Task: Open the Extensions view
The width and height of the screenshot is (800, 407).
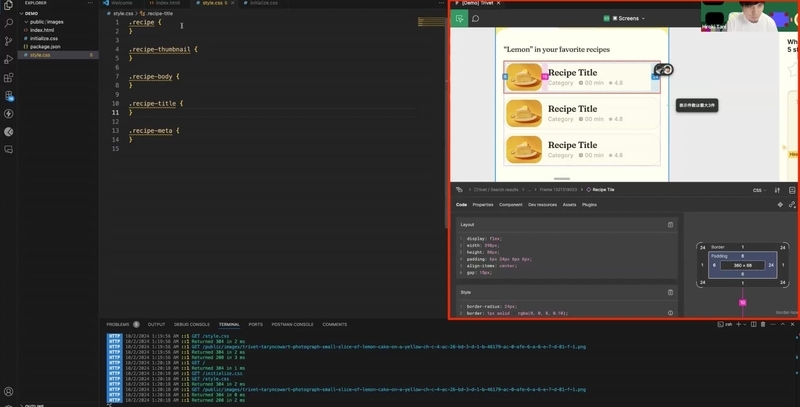Action: [x=8, y=78]
